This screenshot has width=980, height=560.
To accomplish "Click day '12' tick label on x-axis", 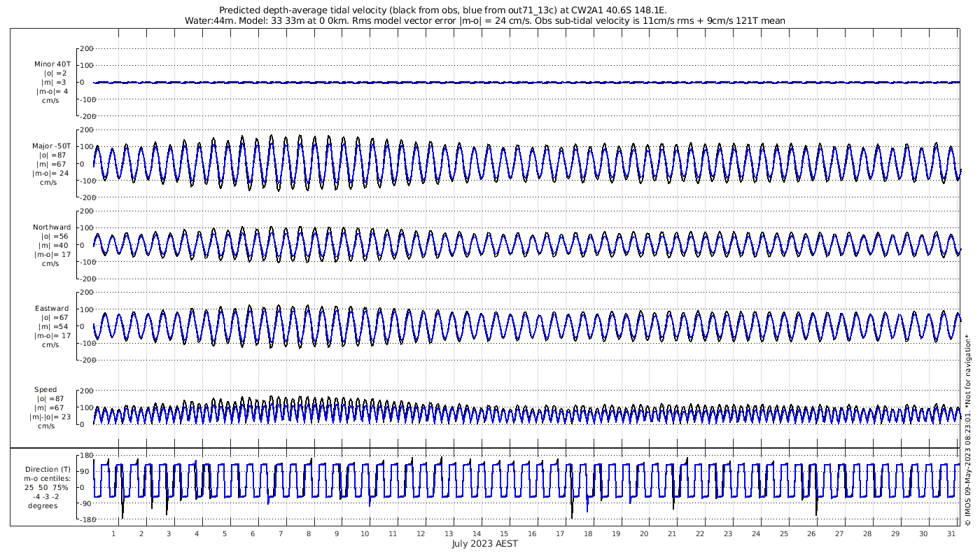I will [x=421, y=534].
